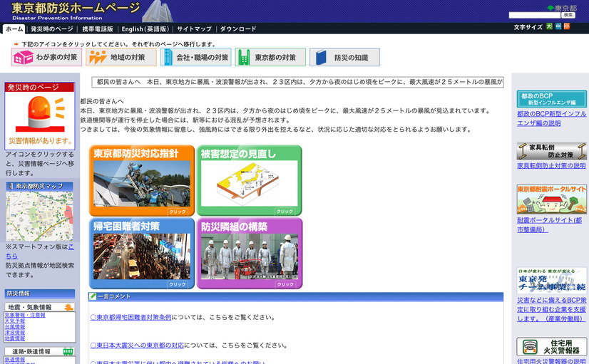Open the 東日本大震災への東京都の対応 link
Screen dimensions: 589x364
coord(137,345)
